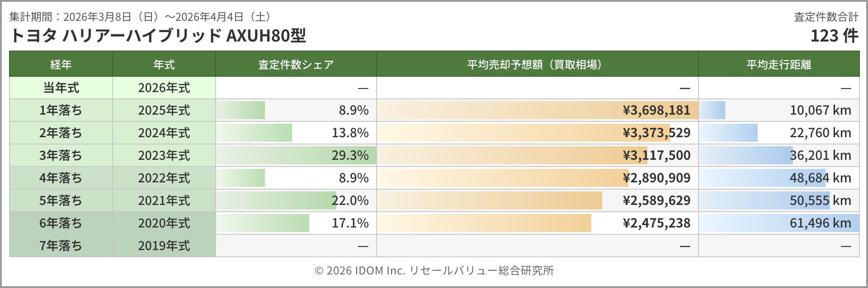Viewport: 868px width, 288px height.
Task: Click the 査定件数シェア column header
Action: tap(296, 65)
